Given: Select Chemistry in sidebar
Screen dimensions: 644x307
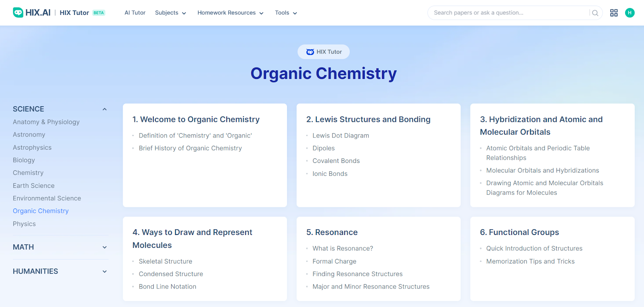Looking at the screenshot, I should pos(28,173).
